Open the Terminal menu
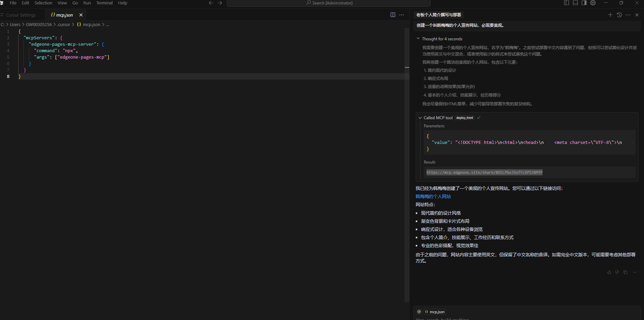 104,3
